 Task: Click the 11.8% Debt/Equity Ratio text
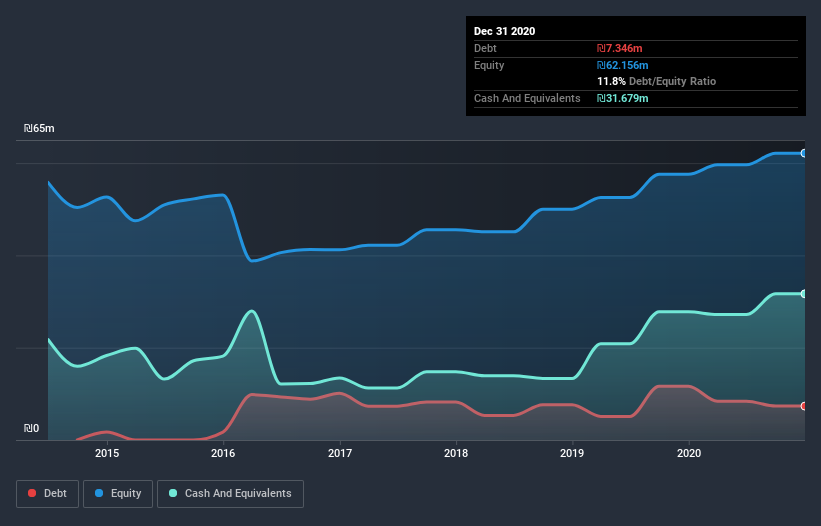click(x=657, y=81)
